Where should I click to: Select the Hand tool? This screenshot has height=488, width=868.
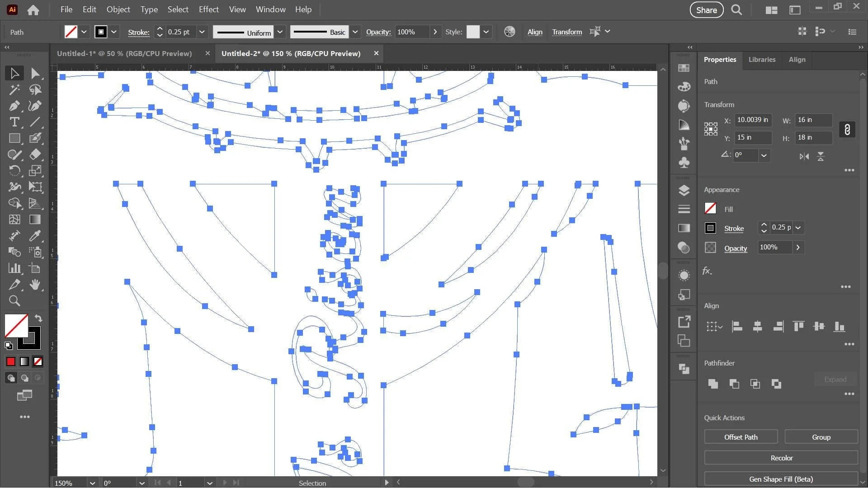[x=35, y=285]
